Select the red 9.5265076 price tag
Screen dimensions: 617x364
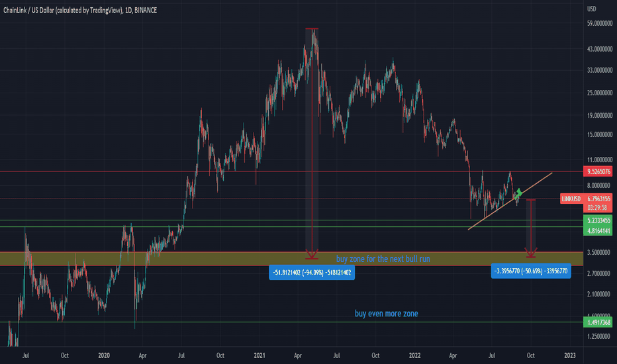(598, 171)
